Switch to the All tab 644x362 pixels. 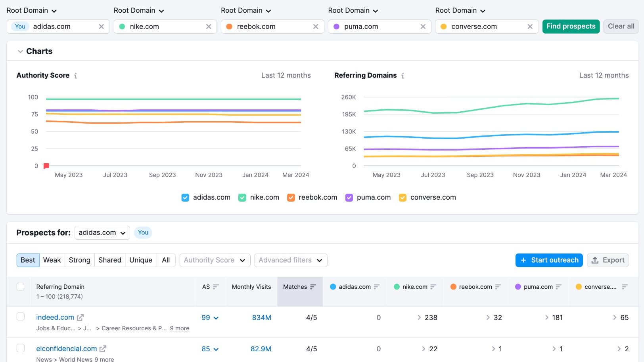[166, 260]
